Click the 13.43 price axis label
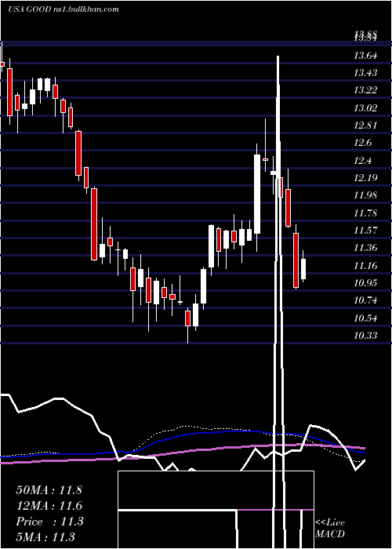 pyautogui.click(x=365, y=73)
